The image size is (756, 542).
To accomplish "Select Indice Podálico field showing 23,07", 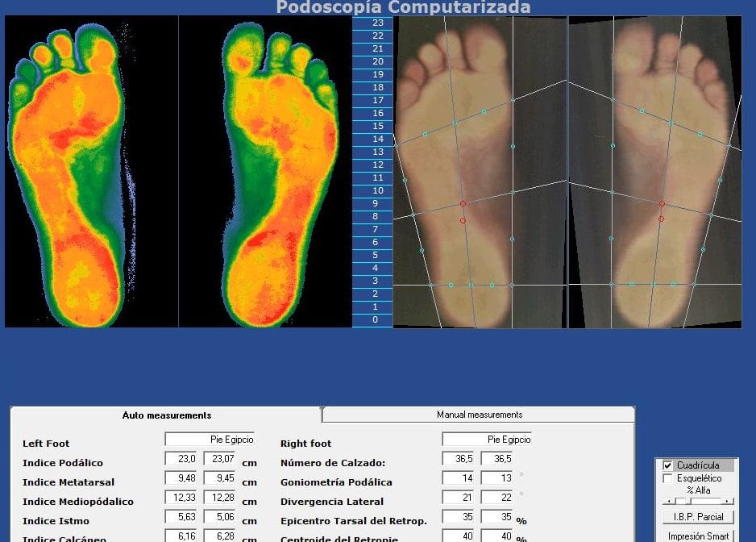I will 219,459.
